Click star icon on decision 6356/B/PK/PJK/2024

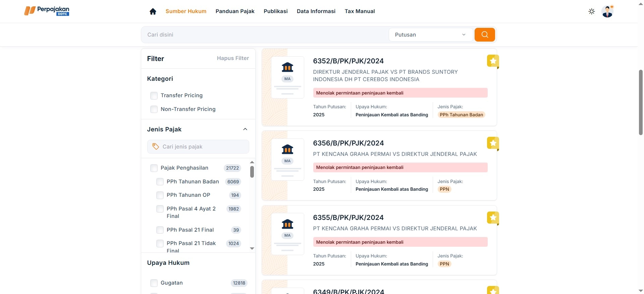pyautogui.click(x=493, y=143)
